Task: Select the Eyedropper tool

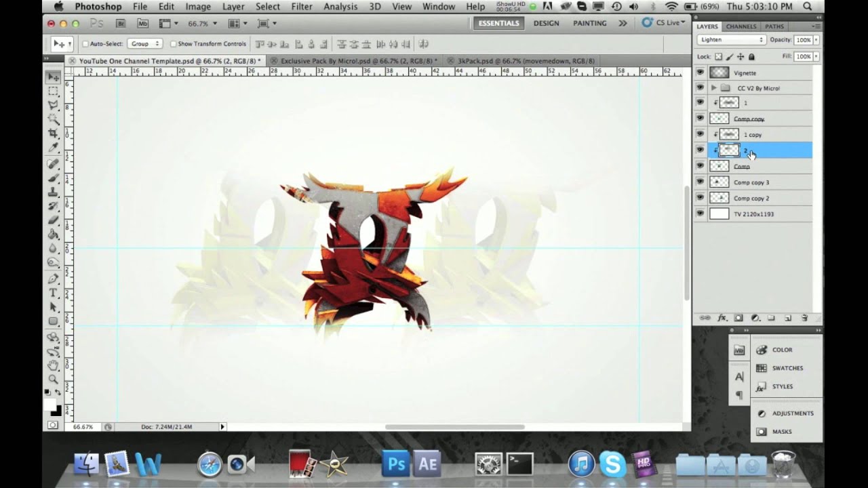Action: click(54, 146)
